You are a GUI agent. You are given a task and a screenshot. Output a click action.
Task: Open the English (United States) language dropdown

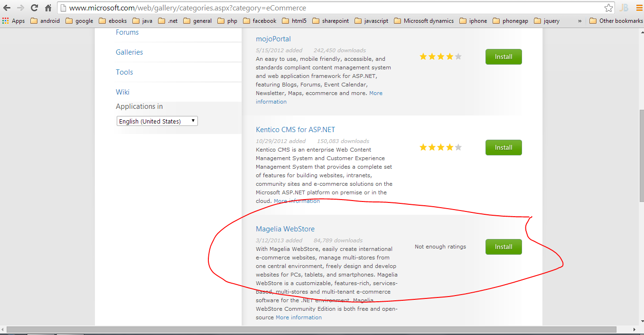tap(157, 121)
